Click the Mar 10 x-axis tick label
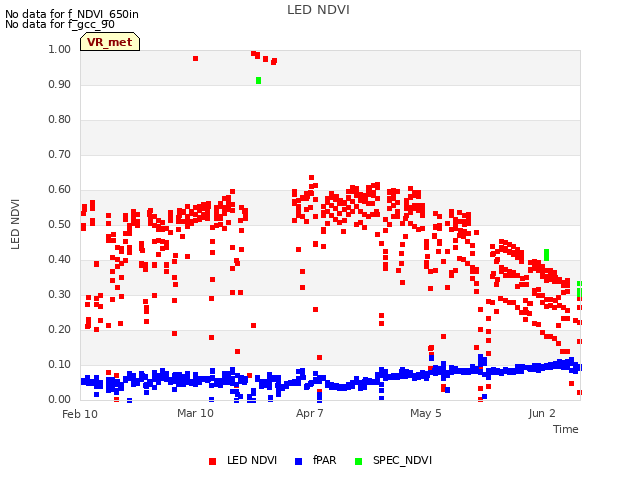 (195, 413)
